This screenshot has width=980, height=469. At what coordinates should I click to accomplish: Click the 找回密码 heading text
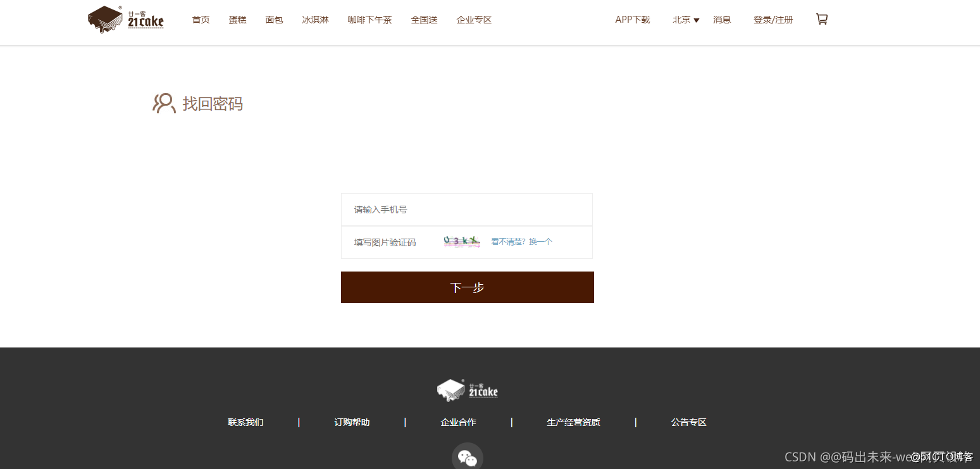pyautogui.click(x=213, y=104)
